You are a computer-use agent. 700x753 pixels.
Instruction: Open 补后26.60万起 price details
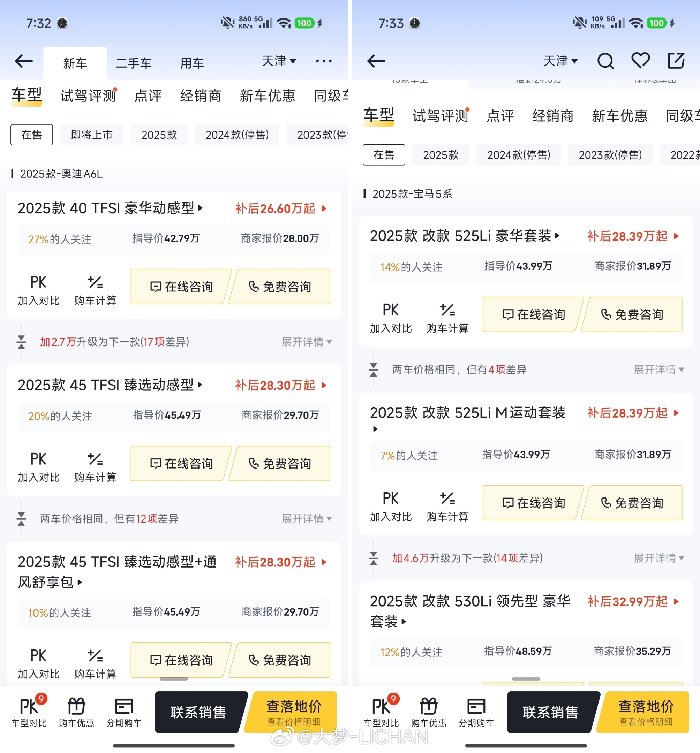[281, 208]
